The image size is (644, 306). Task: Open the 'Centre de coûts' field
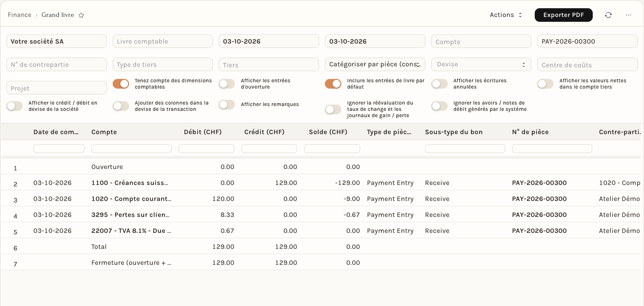(587, 64)
